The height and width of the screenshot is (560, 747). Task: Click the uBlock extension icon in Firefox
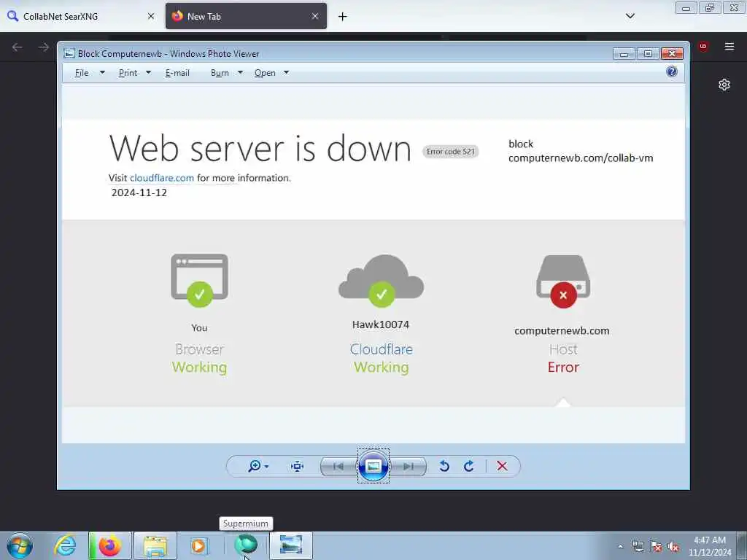click(x=703, y=46)
